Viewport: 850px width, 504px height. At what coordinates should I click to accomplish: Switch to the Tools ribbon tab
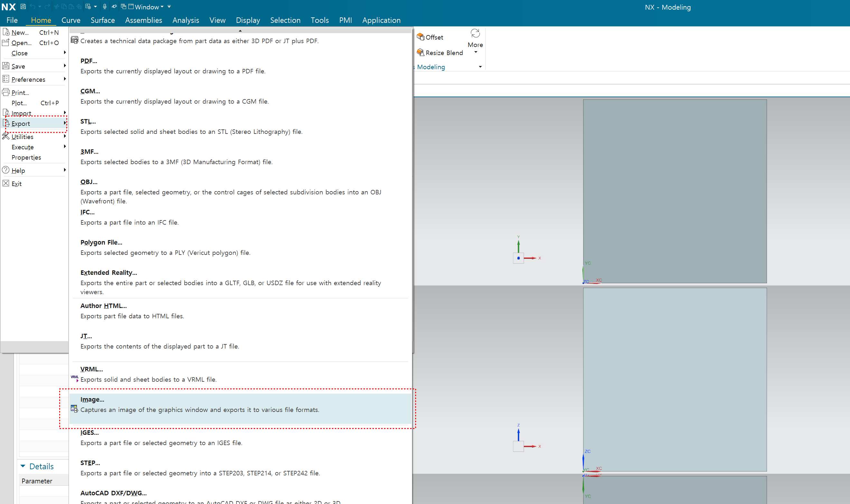point(320,20)
